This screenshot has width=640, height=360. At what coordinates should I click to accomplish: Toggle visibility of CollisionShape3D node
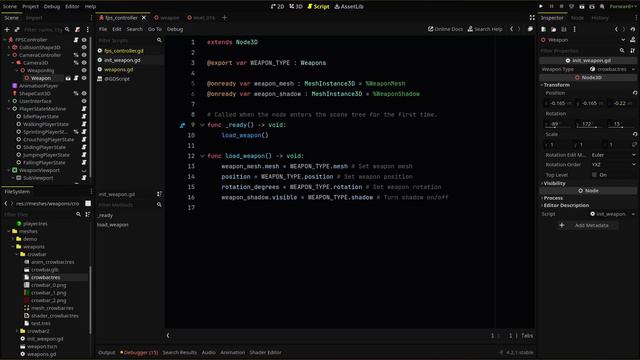pyautogui.click(x=84, y=47)
